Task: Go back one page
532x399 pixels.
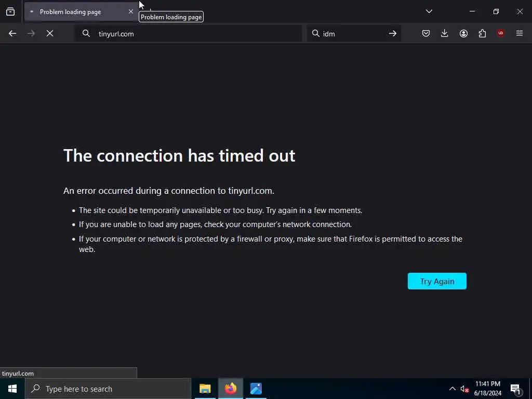Action: point(12,33)
